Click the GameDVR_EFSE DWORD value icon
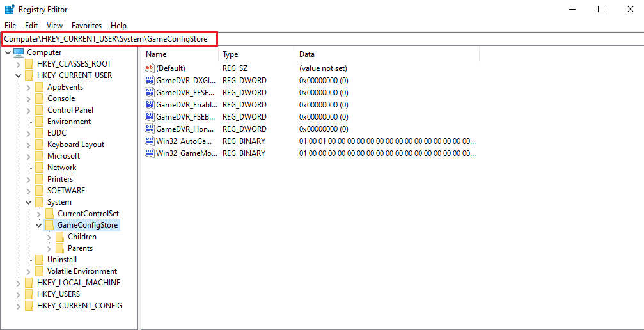644x330 pixels. pyautogui.click(x=150, y=93)
